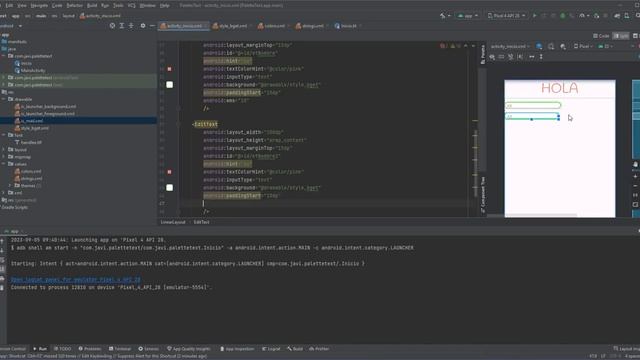This screenshot has height=360, width=640.
Task: Switch to Split view mode
Action: pos(621,36)
